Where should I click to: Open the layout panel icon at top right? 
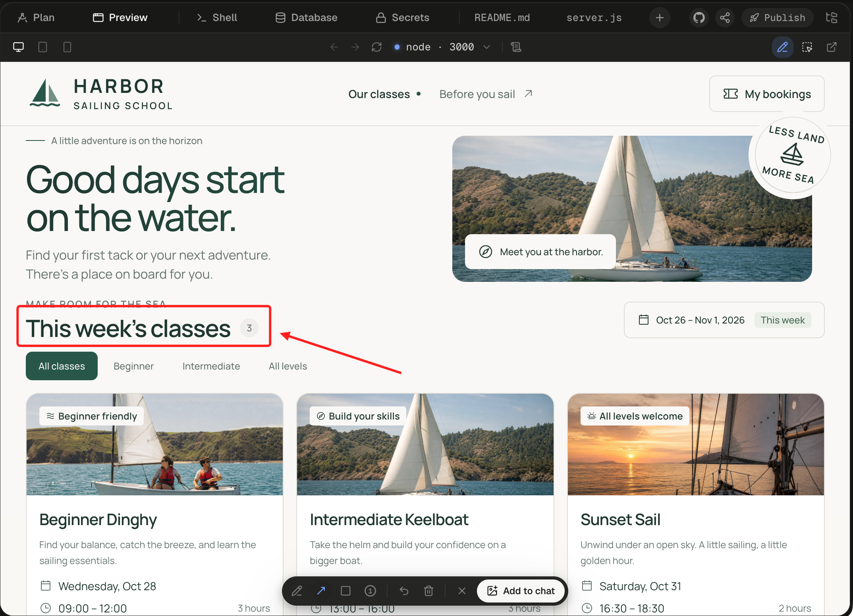(831, 17)
